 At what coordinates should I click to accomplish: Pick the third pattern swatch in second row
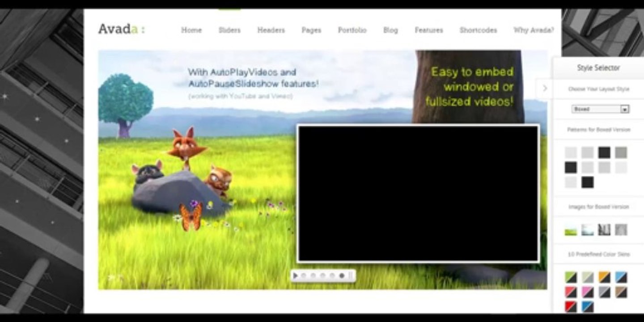click(604, 167)
